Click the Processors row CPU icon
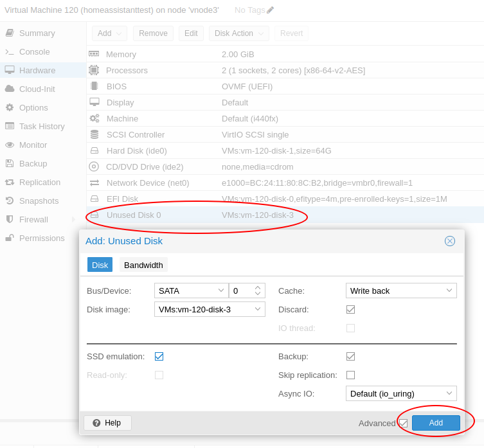This screenshot has height=448, width=484. [94, 70]
